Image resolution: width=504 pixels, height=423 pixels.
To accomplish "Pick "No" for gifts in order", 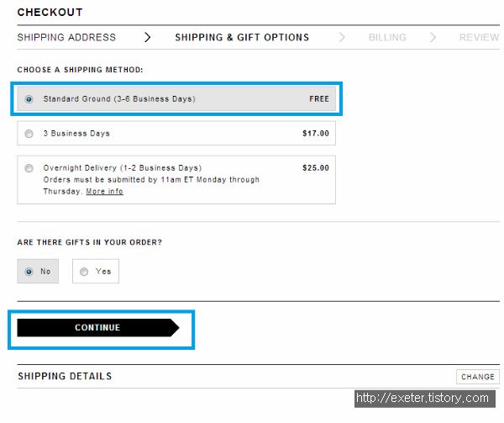I will click(x=29, y=272).
